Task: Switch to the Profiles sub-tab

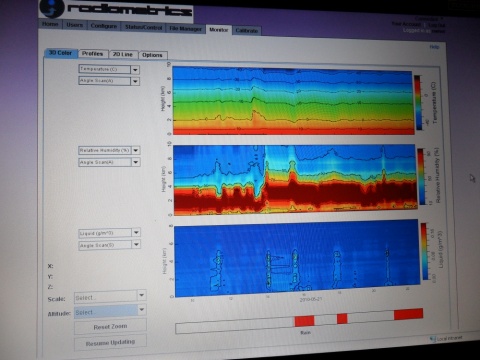Action: (x=93, y=53)
